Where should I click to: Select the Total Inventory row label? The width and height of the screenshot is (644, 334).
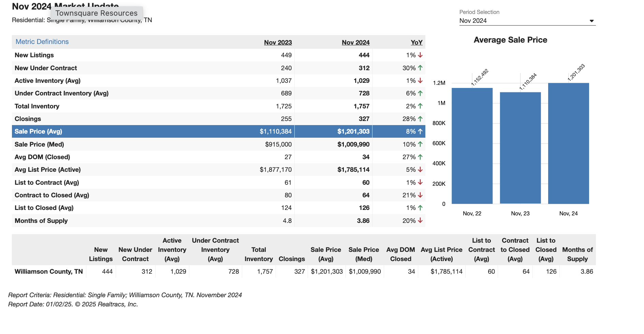pyautogui.click(x=37, y=106)
